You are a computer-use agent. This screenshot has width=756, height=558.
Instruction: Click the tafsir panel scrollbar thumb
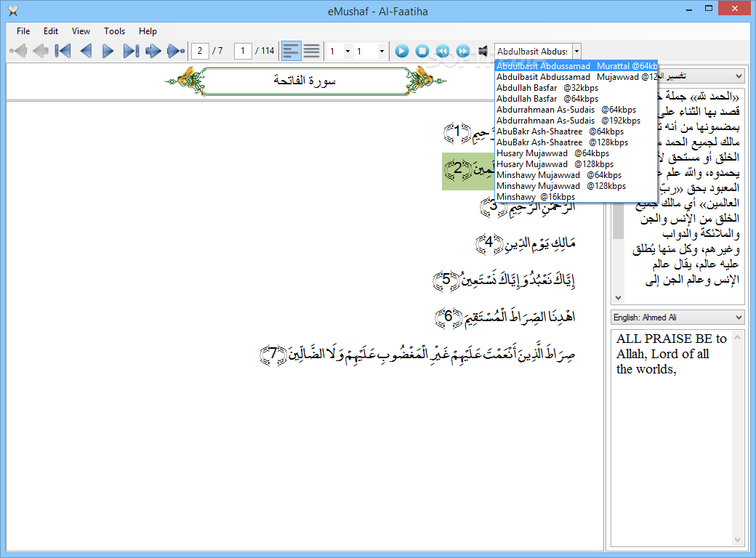pos(618,221)
